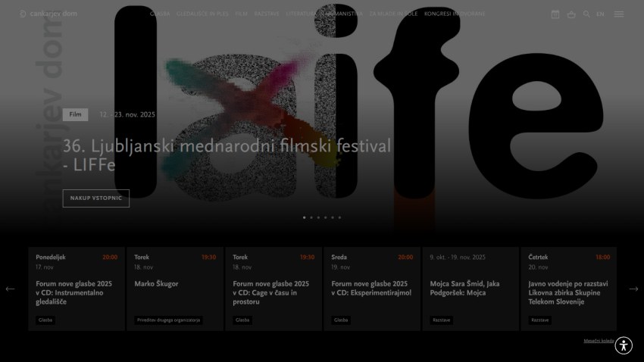Open the Razstave menu item

pos(267,14)
